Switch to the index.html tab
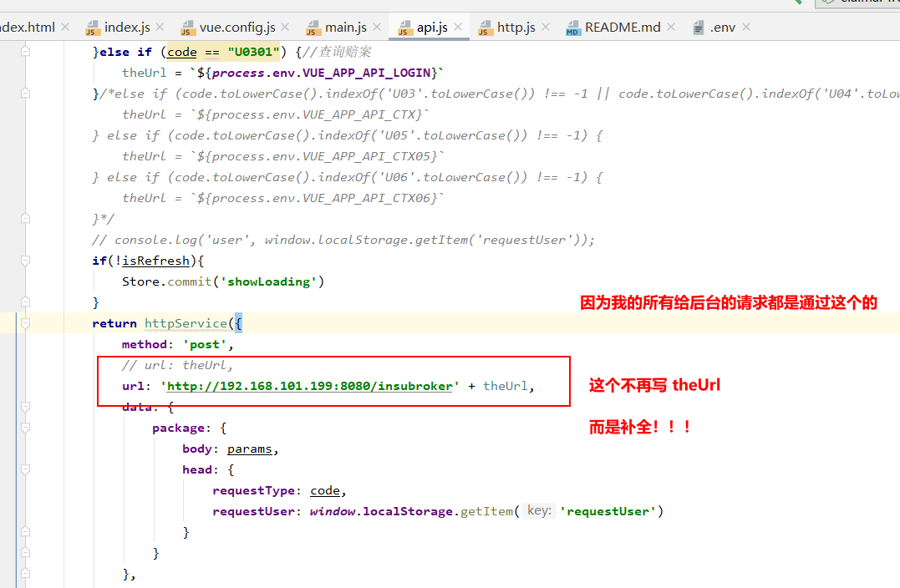The height and width of the screenshot is (588, 900). [x=28, y=27]
